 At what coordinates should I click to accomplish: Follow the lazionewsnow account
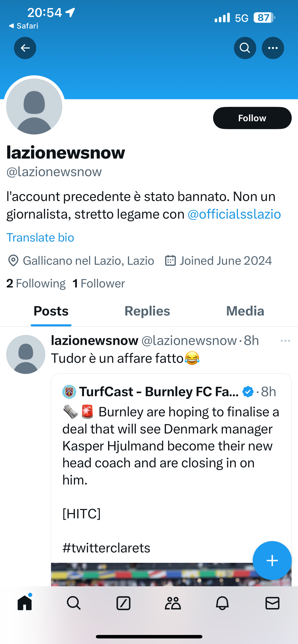pyautogui.click(x=252, y=118)
